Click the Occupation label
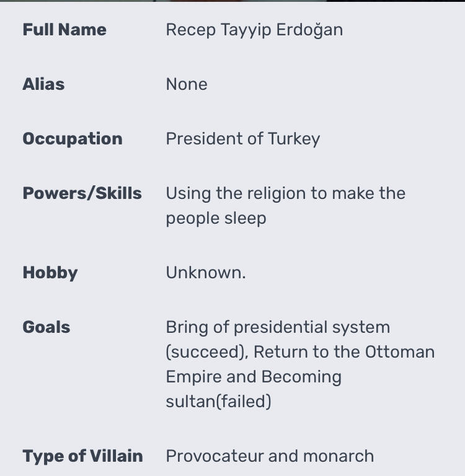The image size is (465, 476). (x=73, y=139)
